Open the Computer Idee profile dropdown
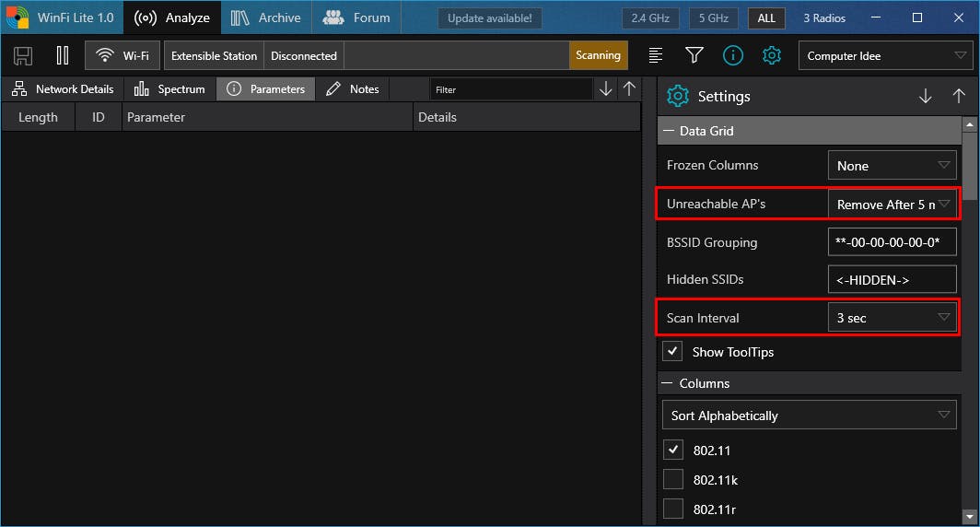Screen dimensions: 980x527 point(886,55)
